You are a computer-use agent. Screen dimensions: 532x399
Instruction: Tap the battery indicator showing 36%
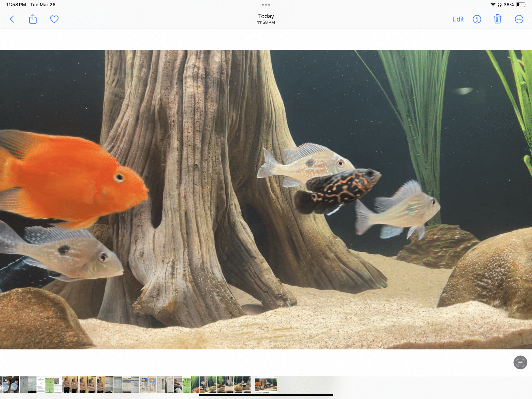520,5
